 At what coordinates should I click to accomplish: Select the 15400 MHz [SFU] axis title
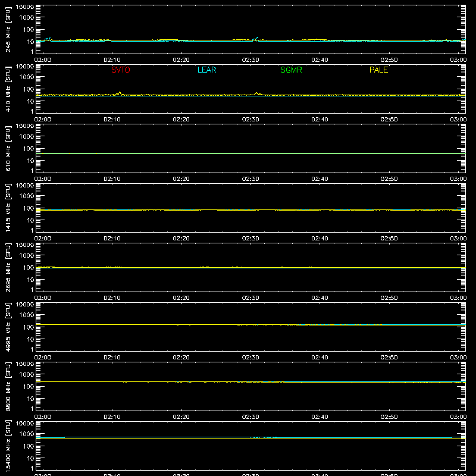(x=8, y=446)
